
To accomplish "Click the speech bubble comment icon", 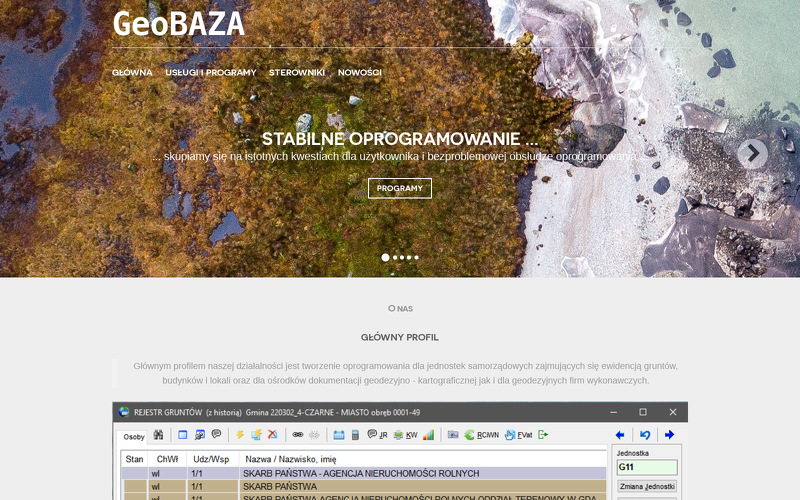I will (x=216, y=434).
